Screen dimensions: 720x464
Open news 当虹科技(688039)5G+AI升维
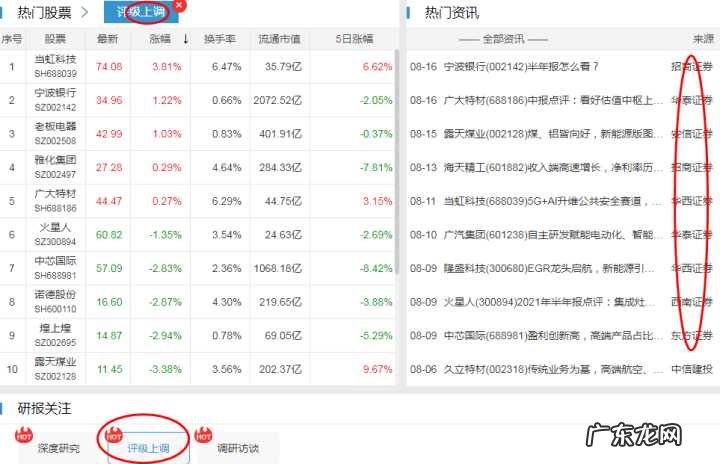[x=553, y=201]
